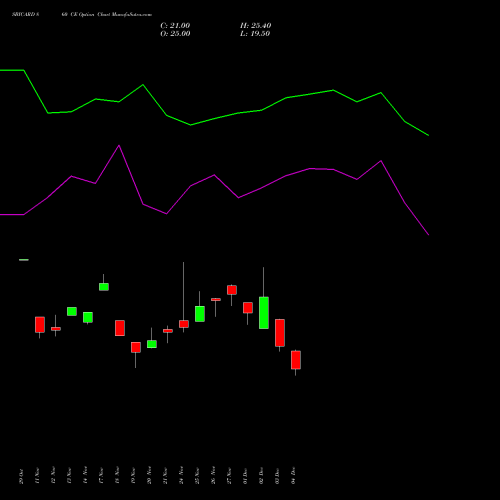Click the last red candle for 04 Dec
The image size is (500, 500).
pos(296,360)
